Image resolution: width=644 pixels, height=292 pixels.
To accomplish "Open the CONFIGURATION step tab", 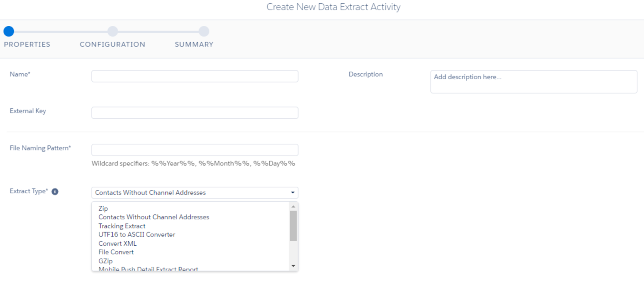I will coord(112,44).
